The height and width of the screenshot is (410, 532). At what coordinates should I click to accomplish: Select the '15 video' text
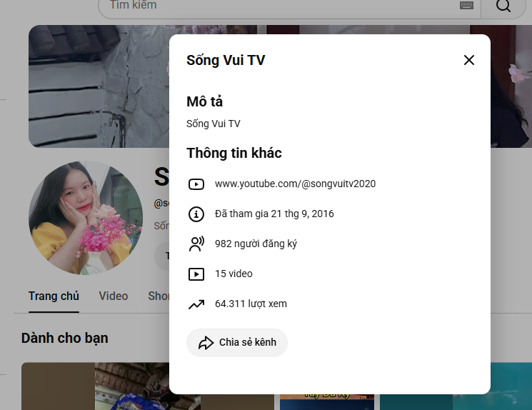click(x=234, y=274)
